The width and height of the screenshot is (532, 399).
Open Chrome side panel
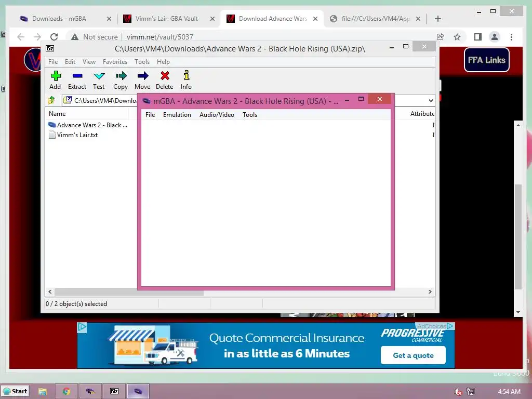(478, 37)
